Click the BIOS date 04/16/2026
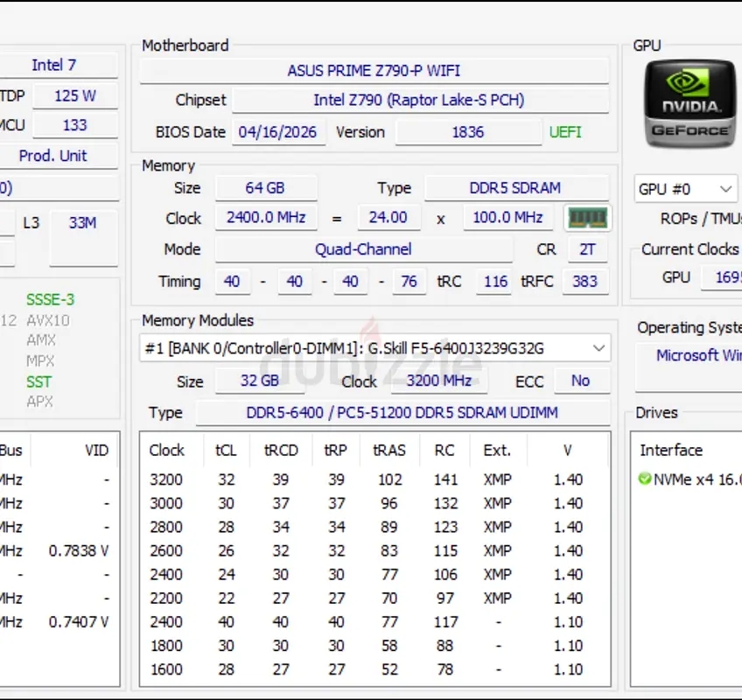The width and height of the screenshot is (742, 700). [277, 132]
